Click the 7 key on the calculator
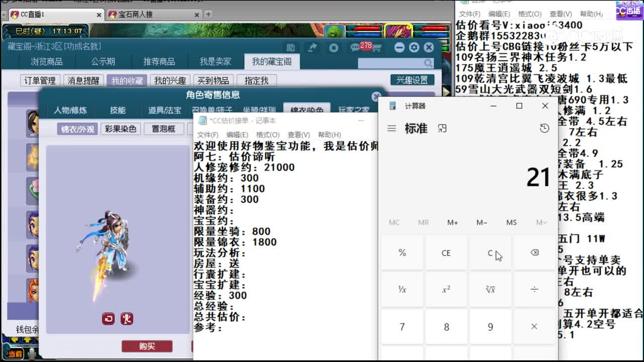The width and height of the screenshot is (644, 362). (402, 327)
